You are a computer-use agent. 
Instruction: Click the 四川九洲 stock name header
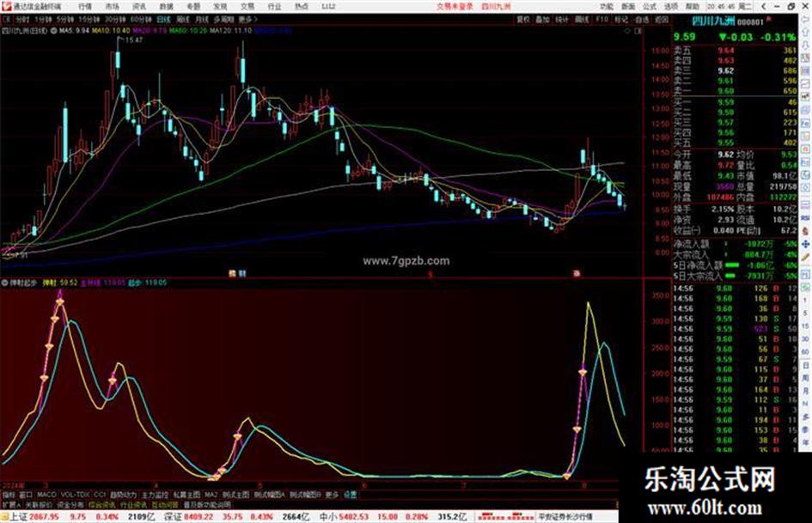[713, 21]
